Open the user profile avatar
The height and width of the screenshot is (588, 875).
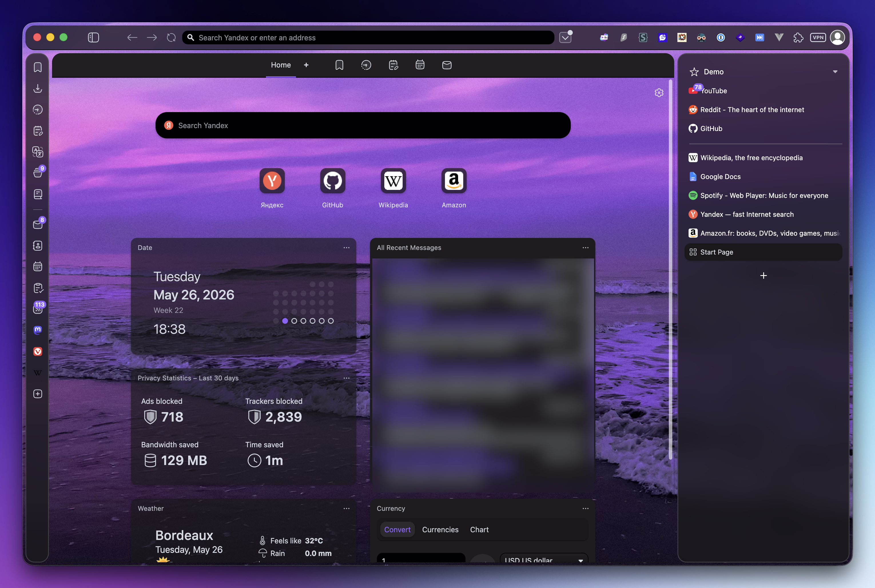pyautogui.click(x=838, y=37)
